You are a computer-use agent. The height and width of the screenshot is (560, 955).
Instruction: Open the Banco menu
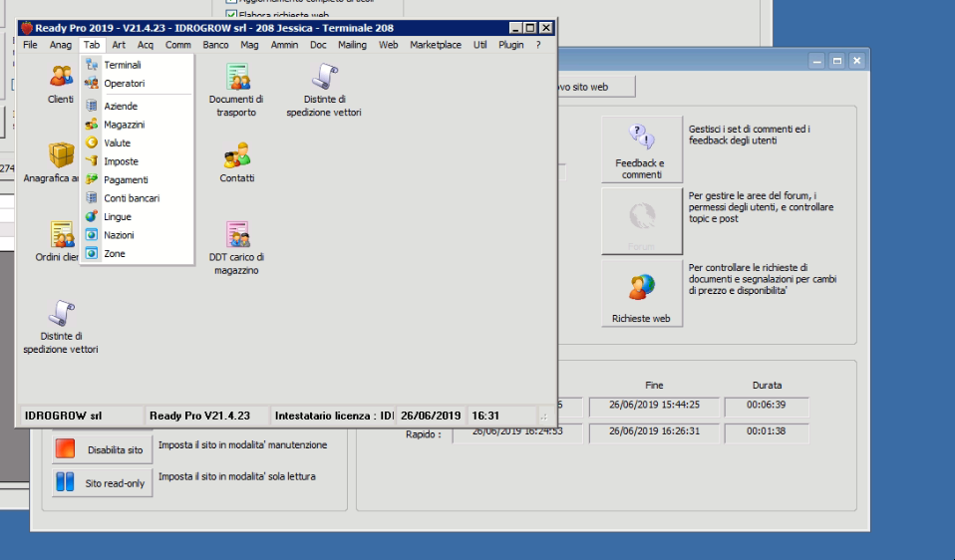(x=215, y=45)
